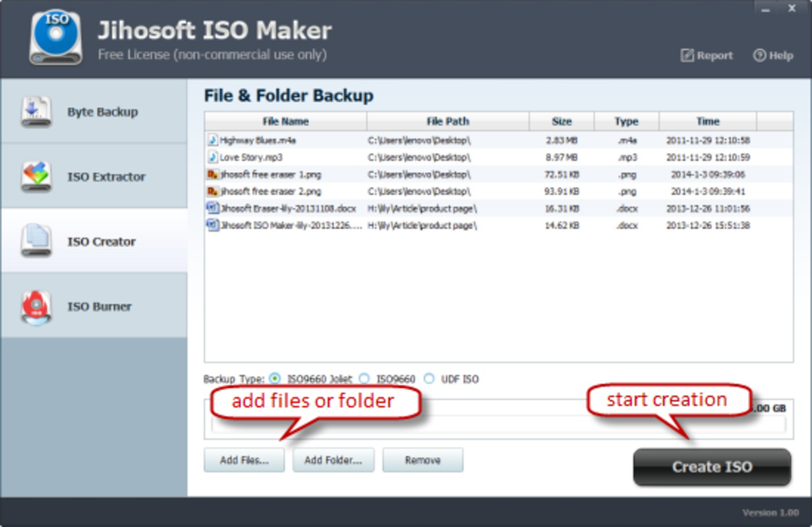The width and height of the screenshot is (812, 527).
Task: Select the plain ISO9660 backup type
Action: click(x=364, y=379)
